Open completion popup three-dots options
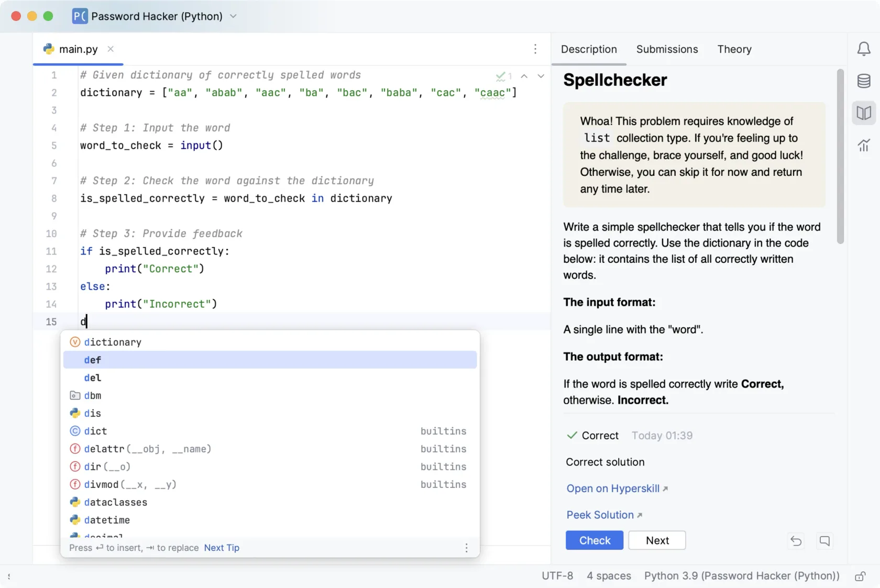Image resolution: width=880 pixels, height=588 pixels. 466,548
